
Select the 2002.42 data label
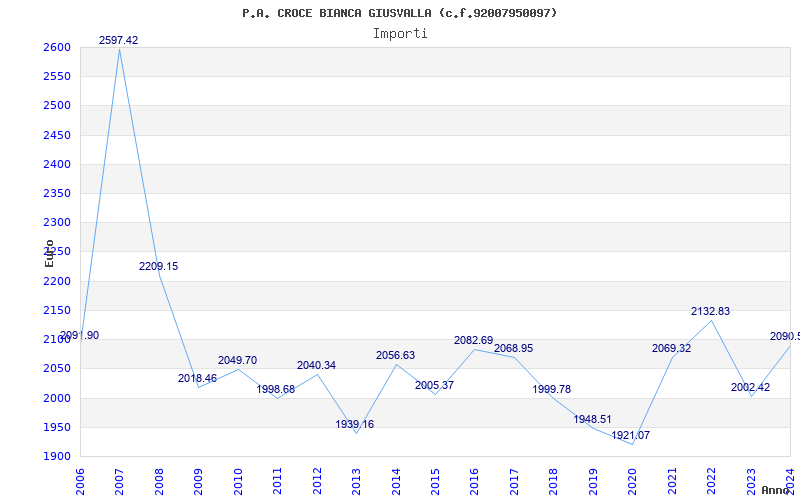click(751, 387)
